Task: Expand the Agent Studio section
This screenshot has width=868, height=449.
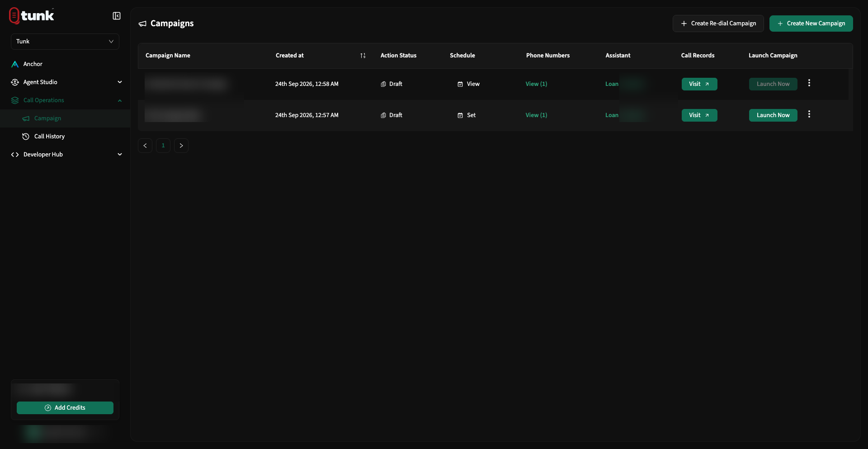Action: coord(65,82)
